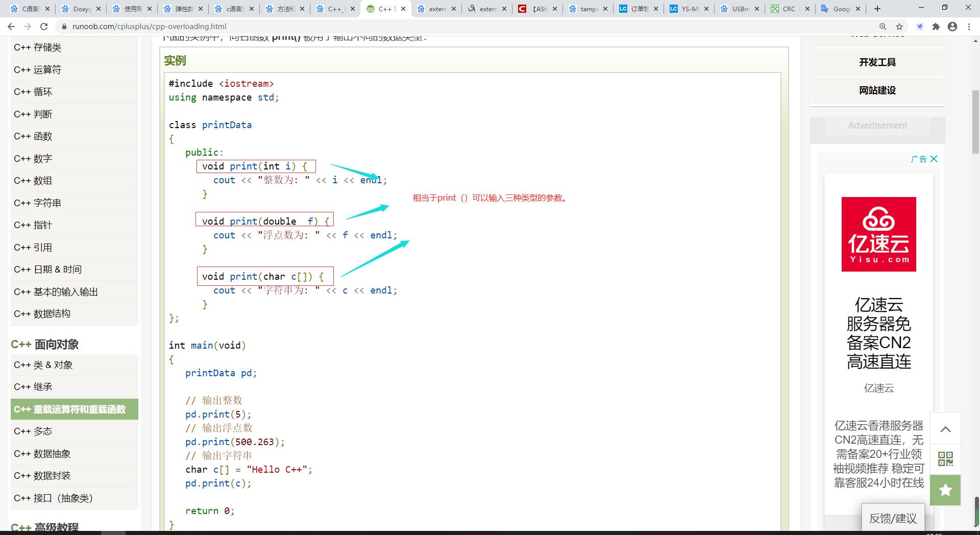Click the blue bird extension icon

tap(920, 27)
